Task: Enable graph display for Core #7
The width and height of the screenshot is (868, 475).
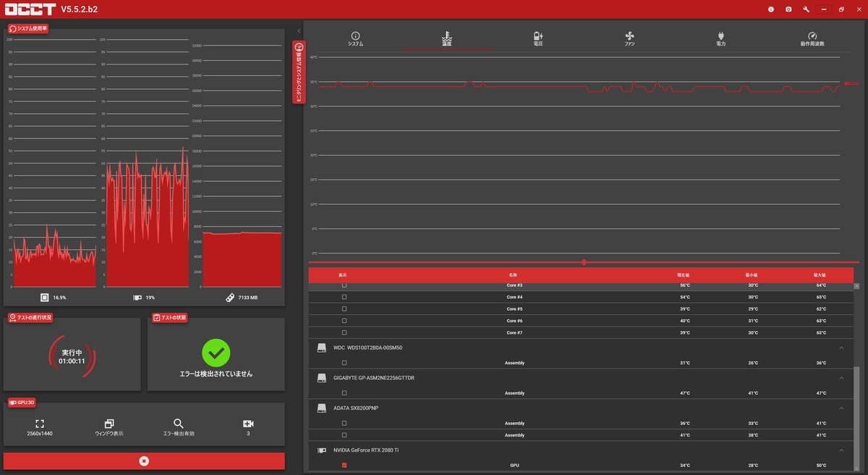Action: tap(344, 332)
